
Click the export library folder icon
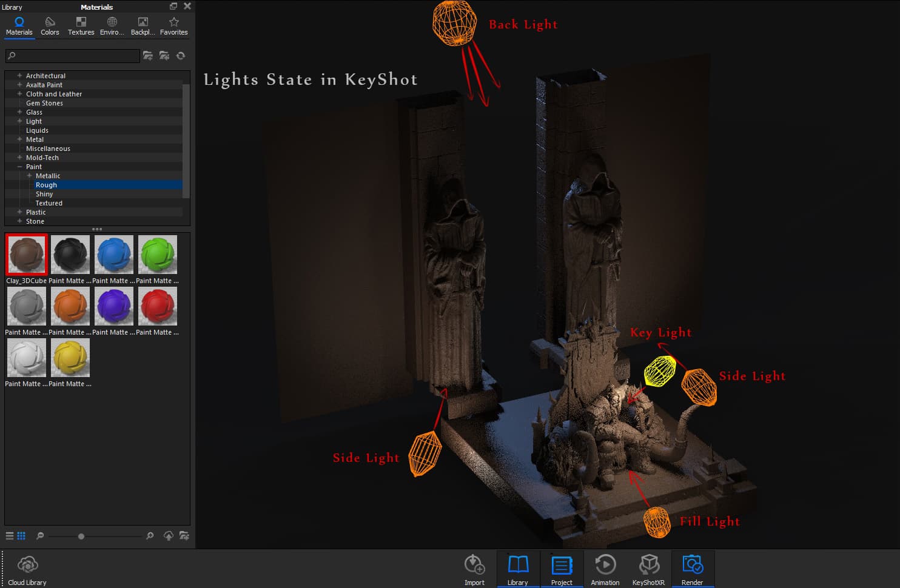(x=184, y=536)
